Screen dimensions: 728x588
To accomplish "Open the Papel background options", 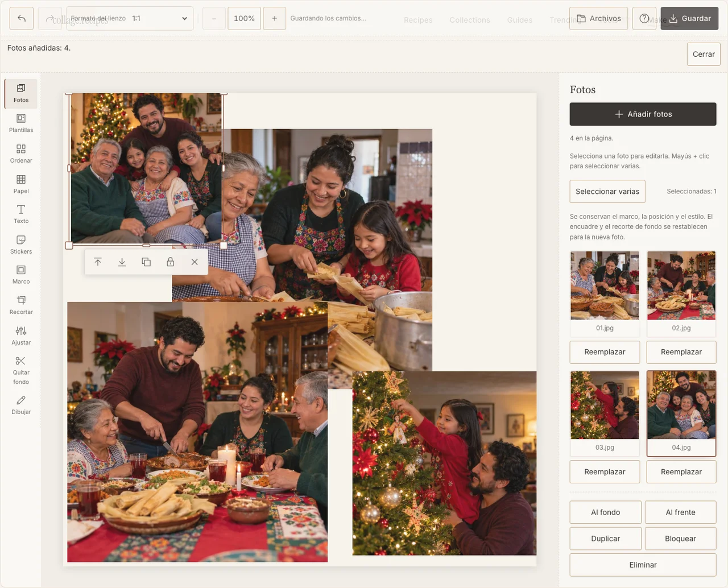I will pyautogui.click(x=21, y=184).
